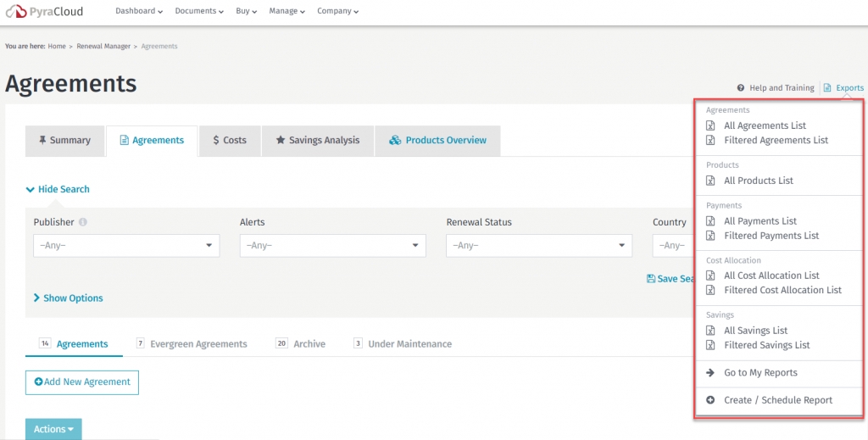Open the Products Overview tab

coord(437,141)
